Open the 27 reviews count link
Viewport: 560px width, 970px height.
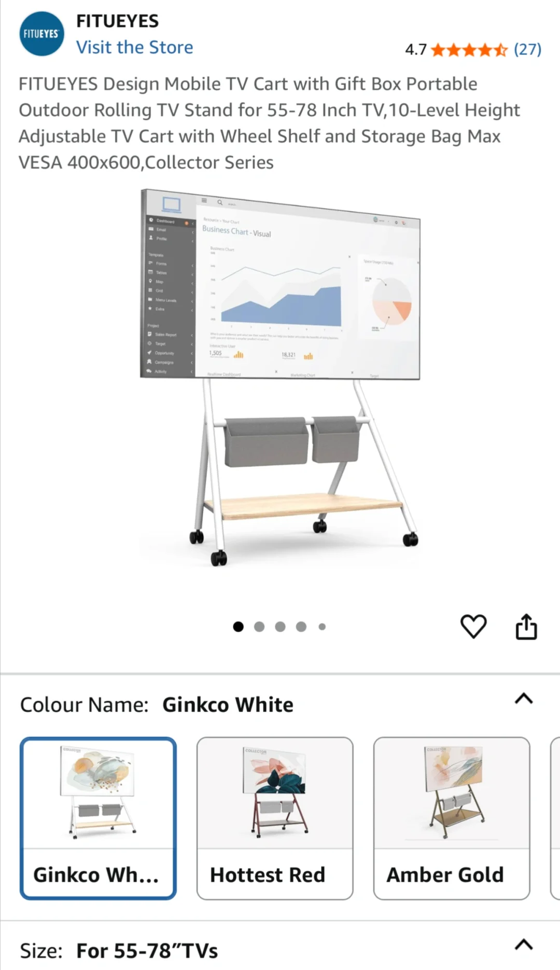coord(528,49)
